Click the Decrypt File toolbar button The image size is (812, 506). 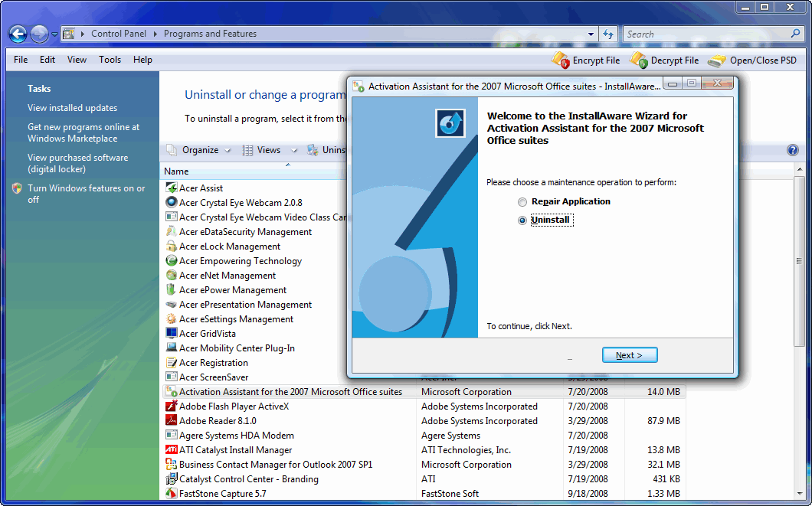(x=664, y=60)
